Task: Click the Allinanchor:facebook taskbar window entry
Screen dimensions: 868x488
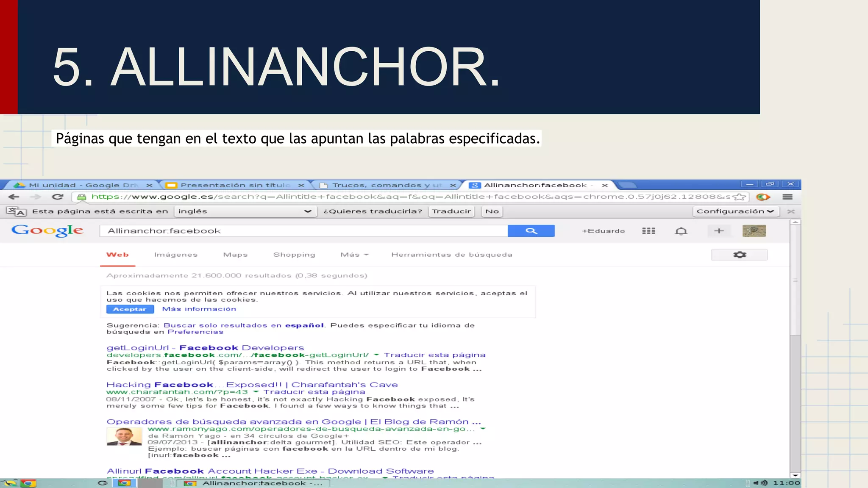Action: pos(253,483)
